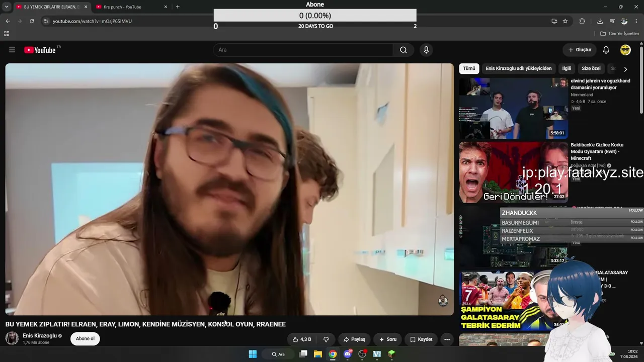
Task: Like the video with thumbs up
Action: coord(302,339)
